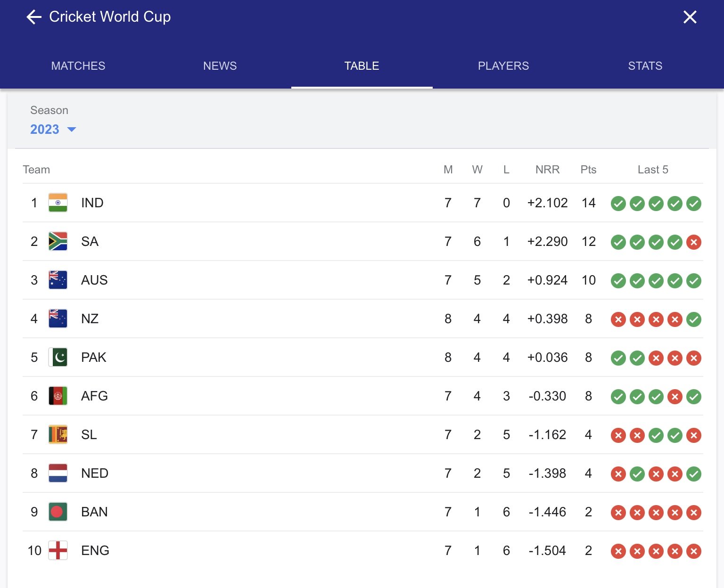Click the Sri Lanka flag icon

[x=58, y=434]
